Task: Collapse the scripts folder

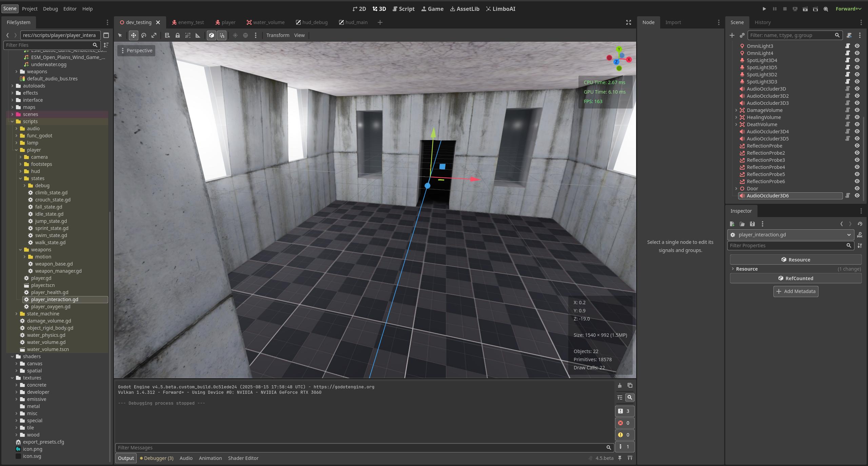Action: pyautogui.click(x=12, y=121)
